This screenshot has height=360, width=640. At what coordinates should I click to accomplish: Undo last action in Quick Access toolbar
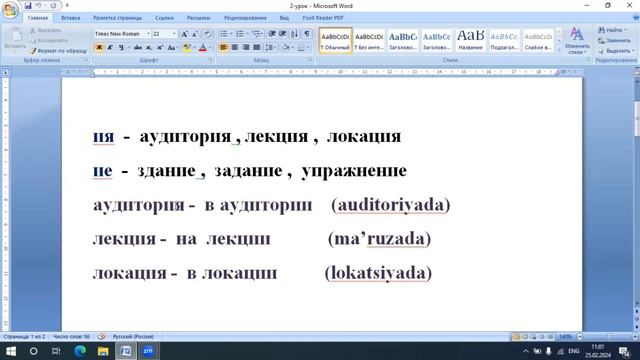coord(38,6)
